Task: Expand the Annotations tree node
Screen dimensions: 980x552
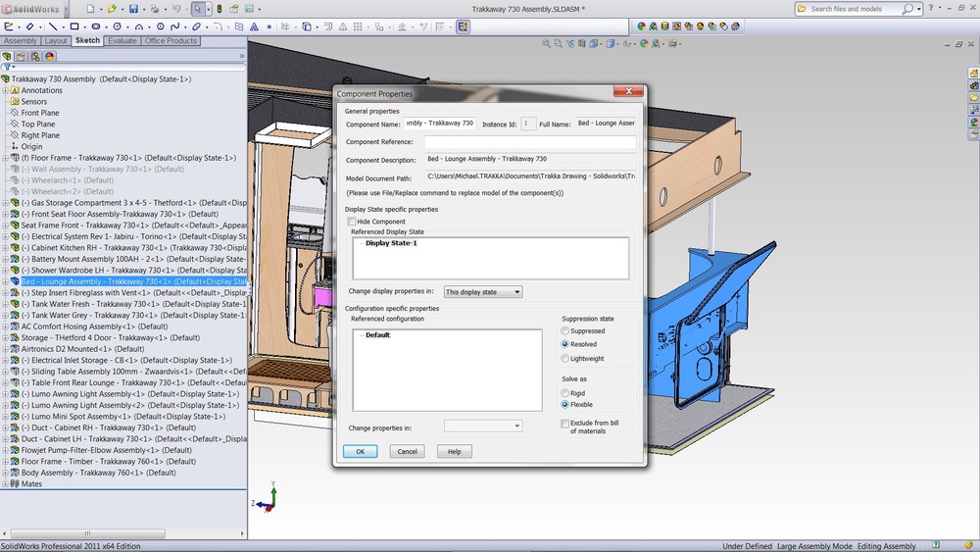Action: click(x=5, y=90)
